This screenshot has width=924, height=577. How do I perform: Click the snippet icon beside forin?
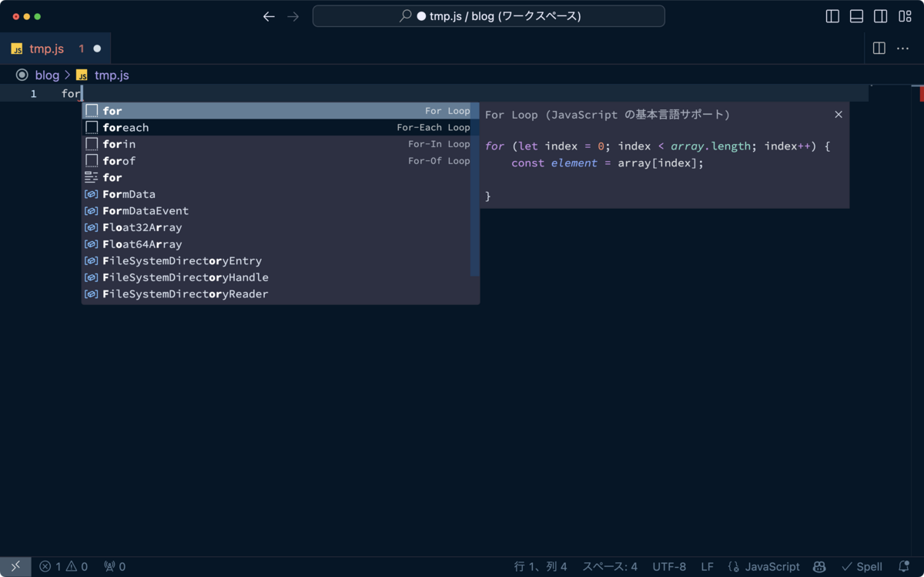pos(92,144)
